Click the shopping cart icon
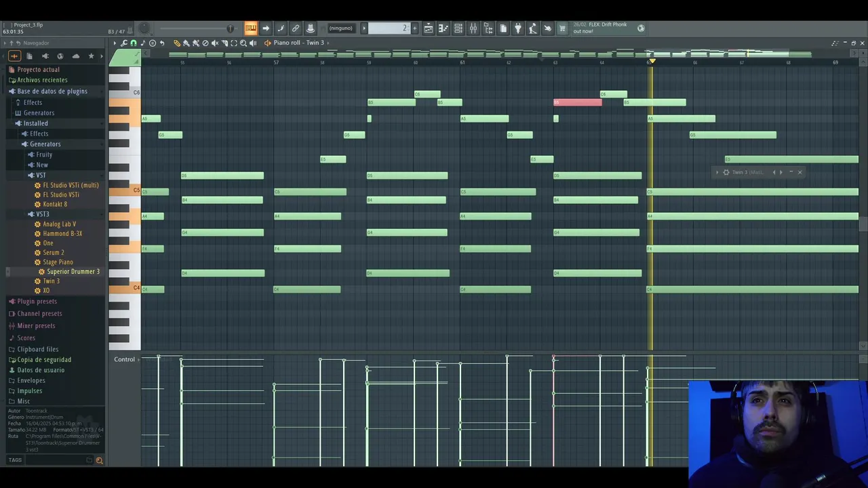This screenshot has height=488, width=868. click(x=562, y=28)
